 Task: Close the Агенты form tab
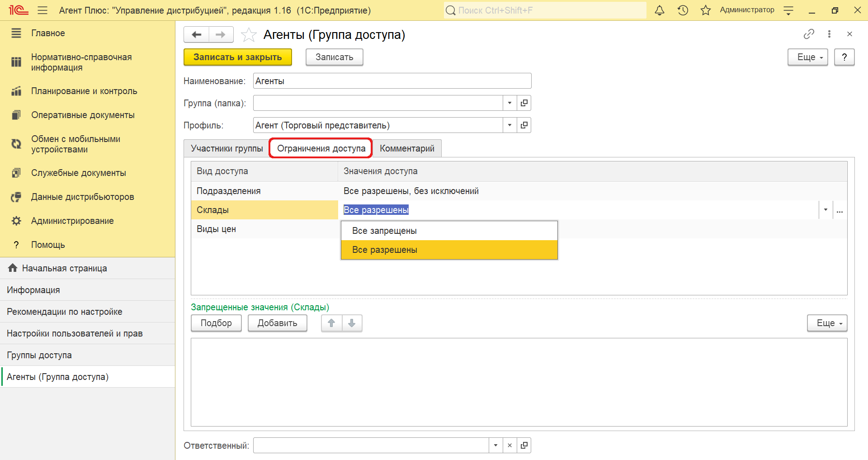pyautogui.click(x=849, y=34)
